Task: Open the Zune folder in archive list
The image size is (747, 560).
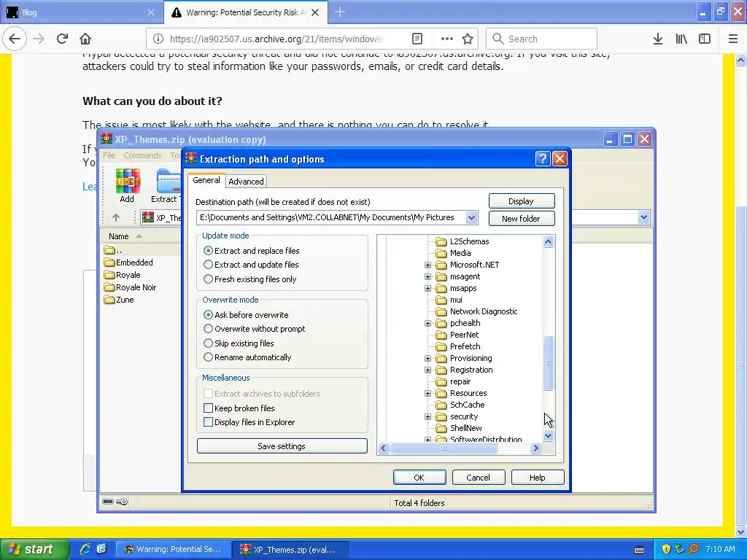Action: pos(119,300)
